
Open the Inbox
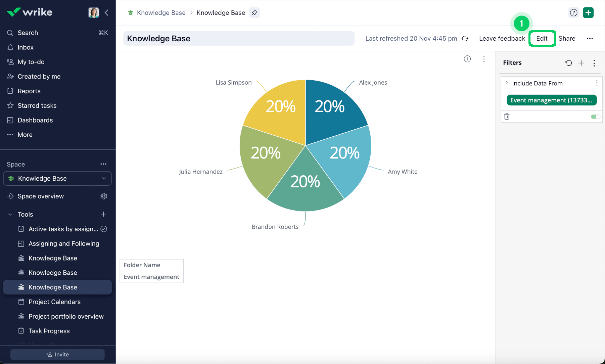coord(26,47)
